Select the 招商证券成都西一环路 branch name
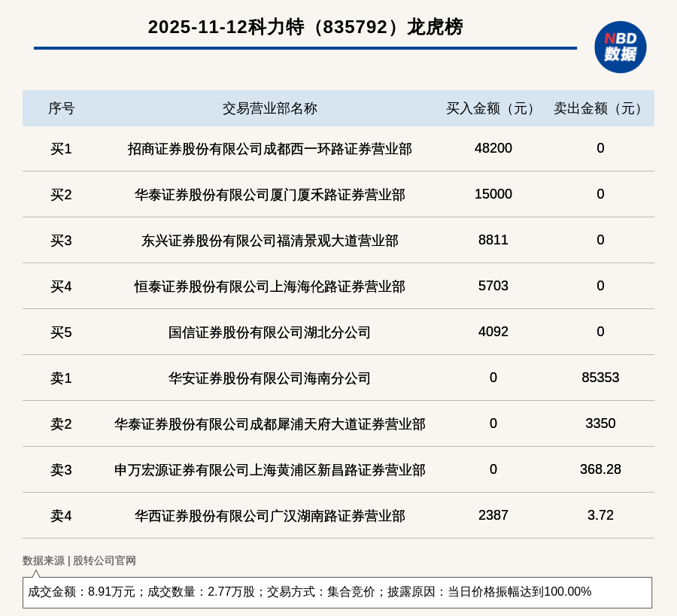677x616 pixels. [x=269, y=149]
